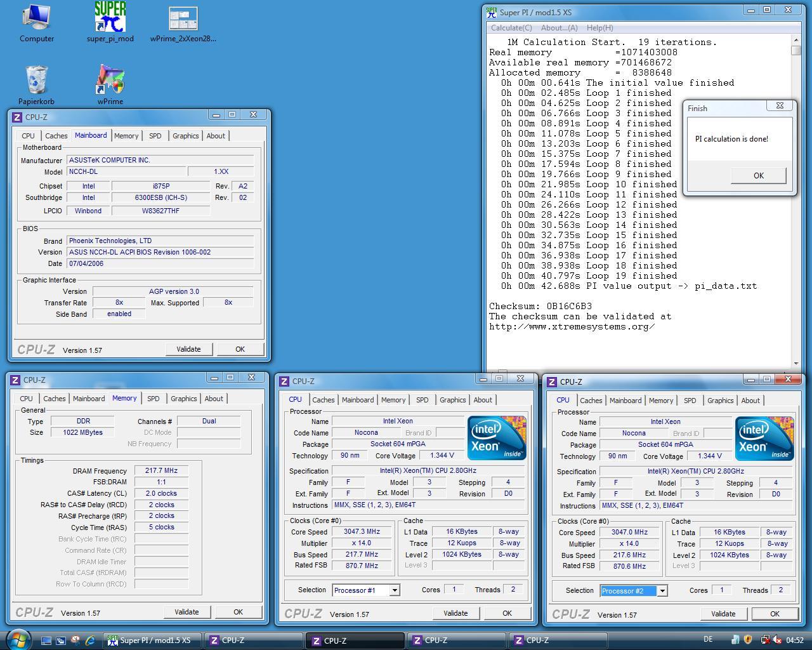The width and height of the screenshot is (812, 650).
Task: Open Graphics tab in Processor #1 CPU-Z window
Action: (452, 400)
